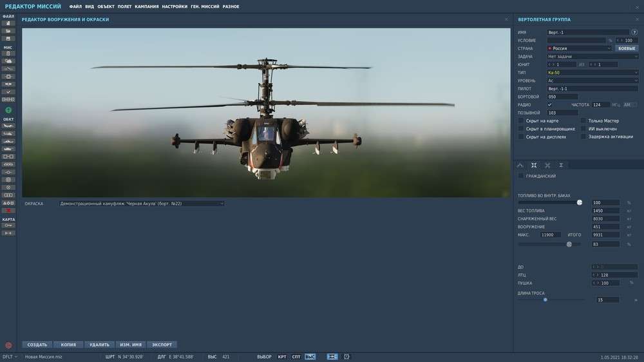This screenshot has width=644, height=362.
Task: Toggle the radio checkbox
Action: [549, 105]
